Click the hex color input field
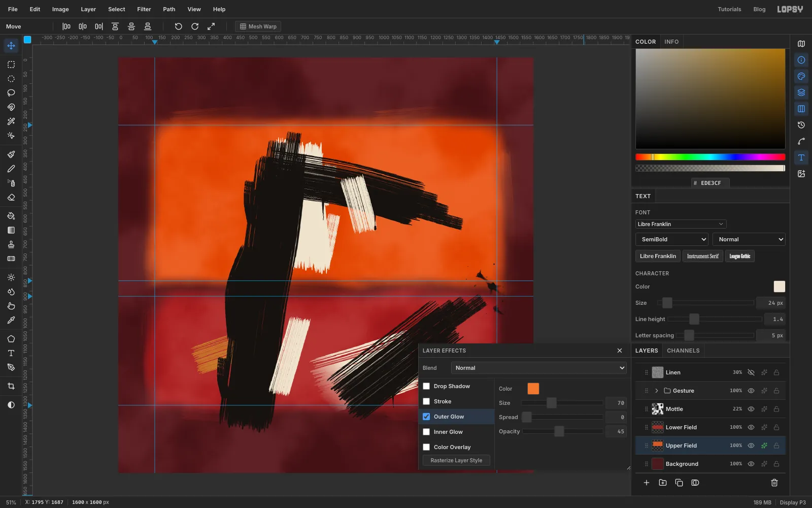The width and height of the screenshot is (812, 508). point(710,183)
